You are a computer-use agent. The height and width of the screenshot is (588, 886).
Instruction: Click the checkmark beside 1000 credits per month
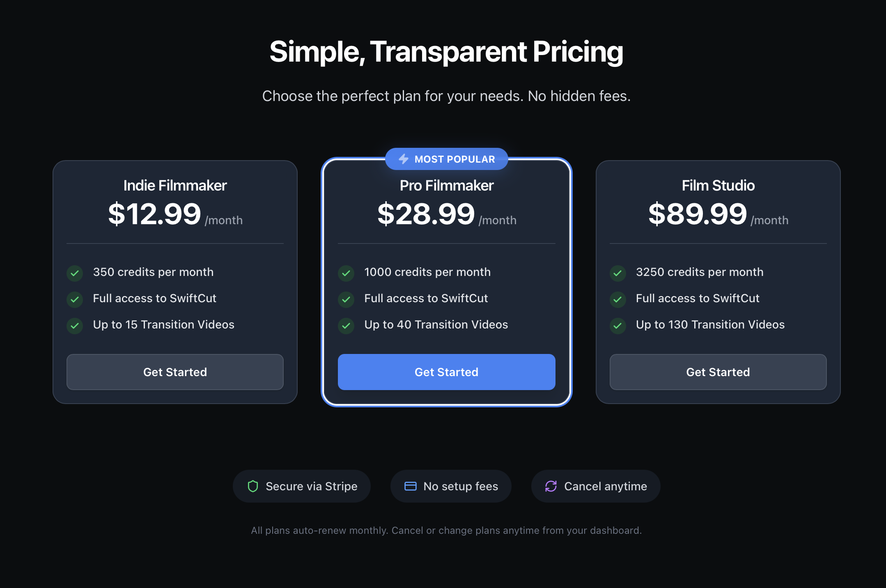click(x=346, y=273)
